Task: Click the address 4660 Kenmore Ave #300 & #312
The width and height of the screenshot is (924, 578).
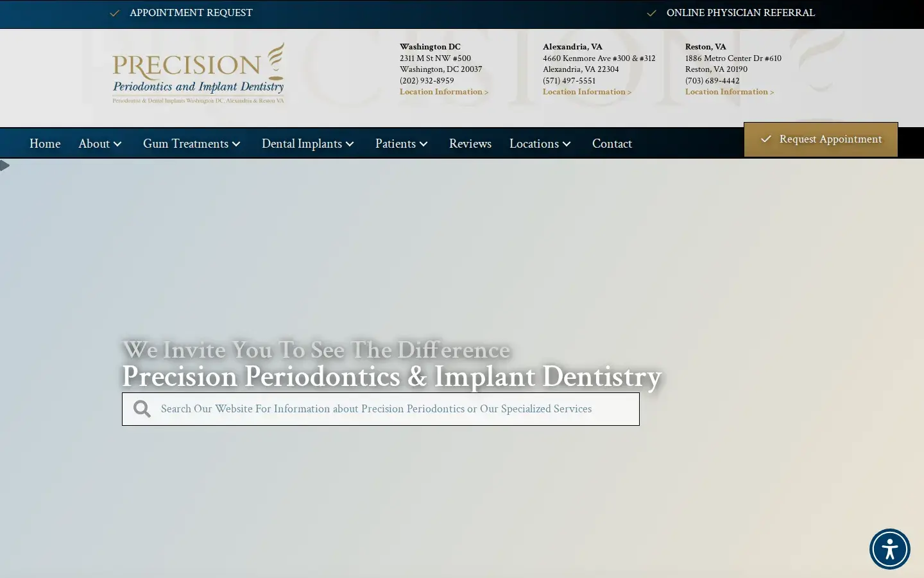Action: [599, 58]
